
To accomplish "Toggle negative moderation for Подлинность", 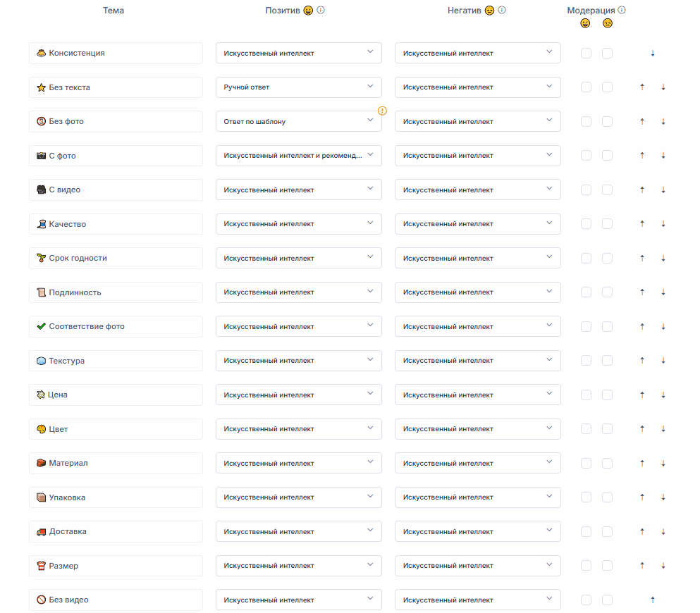I will [x=607, y=292].
